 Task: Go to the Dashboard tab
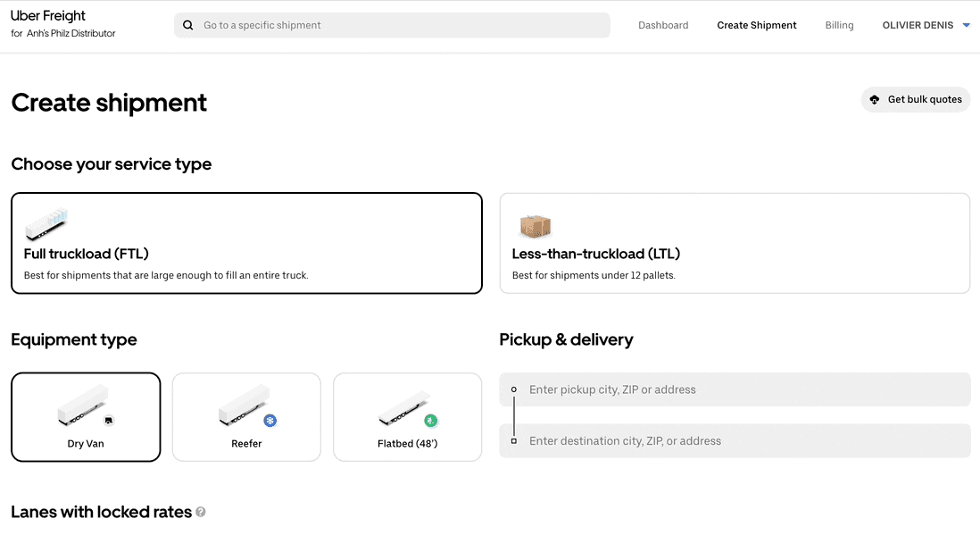point(663,25)
